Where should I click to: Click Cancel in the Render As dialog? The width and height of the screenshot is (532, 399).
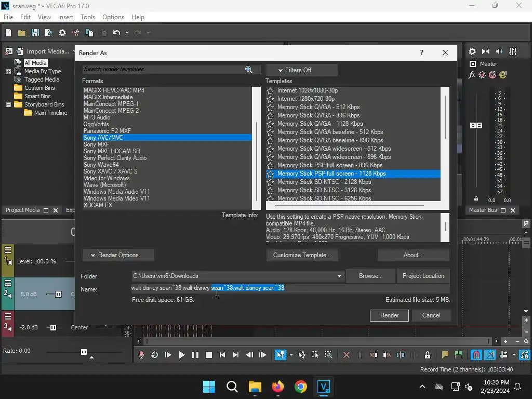[x=431, y=315]
